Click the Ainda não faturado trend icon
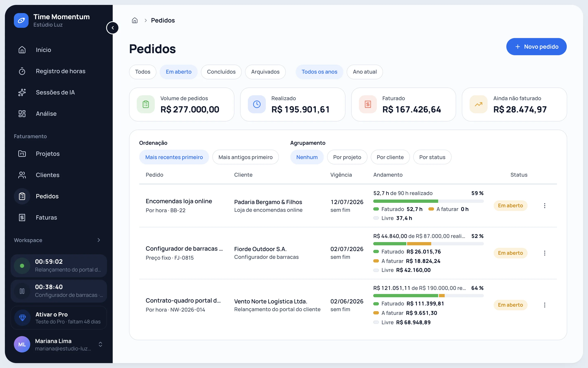 tap(479, 104)
